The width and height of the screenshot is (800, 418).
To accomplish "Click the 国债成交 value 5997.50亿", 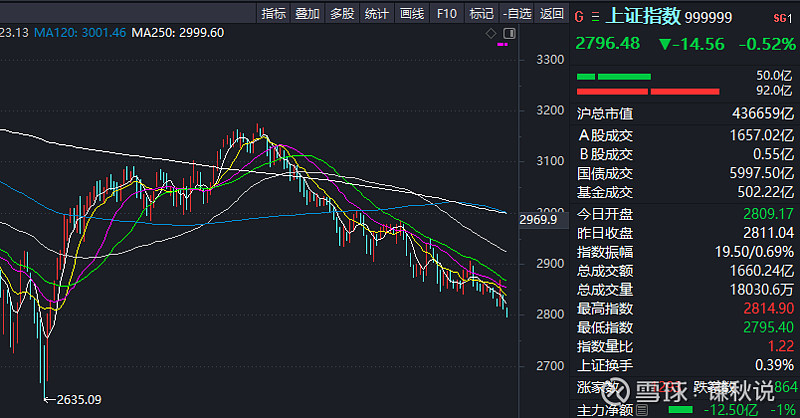I will click(762, 174).
